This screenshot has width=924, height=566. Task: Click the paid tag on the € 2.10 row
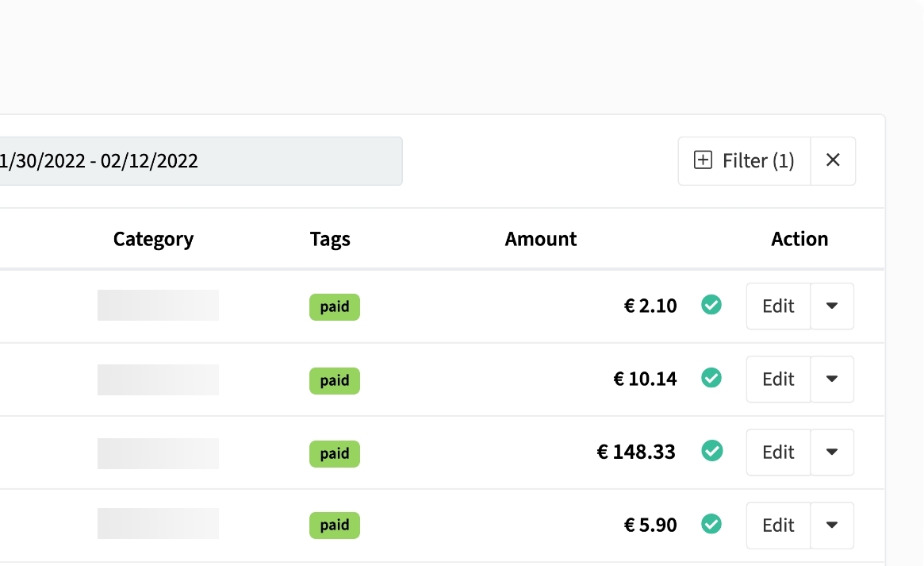click(334, 307)
